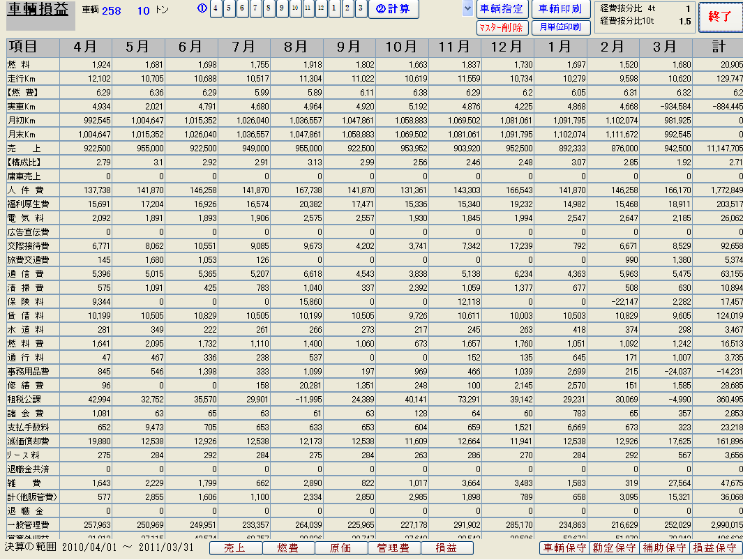
Task: Select the month 7 button in toolbar
Action: [x=255, y=9]
